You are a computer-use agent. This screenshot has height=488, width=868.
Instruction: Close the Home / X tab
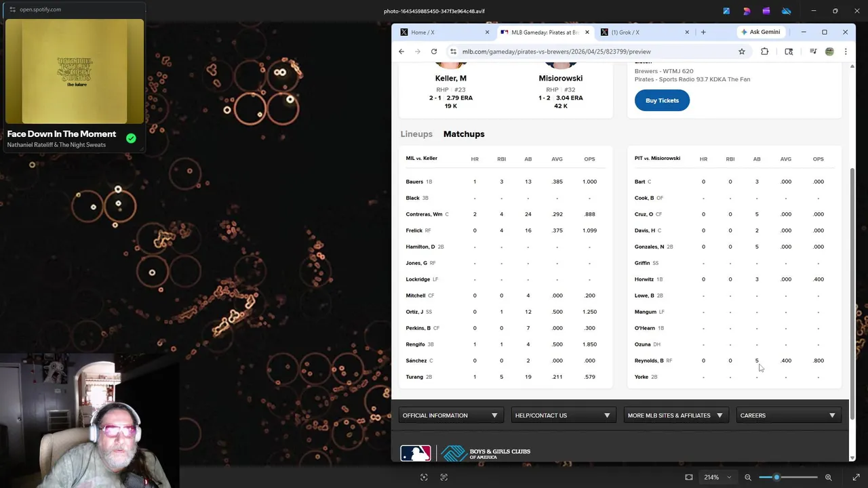tap(487, 32)
